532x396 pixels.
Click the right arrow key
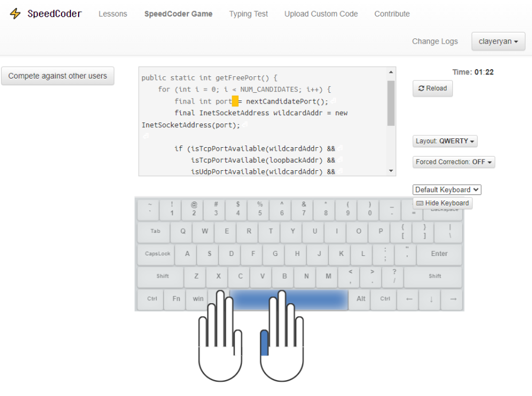[x=452, y=299]
